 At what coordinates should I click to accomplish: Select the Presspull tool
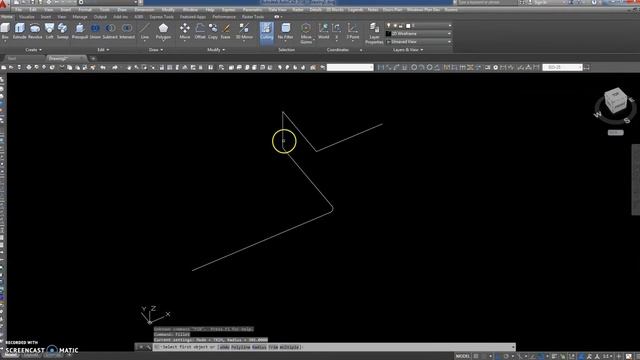[x=80, y=31]
